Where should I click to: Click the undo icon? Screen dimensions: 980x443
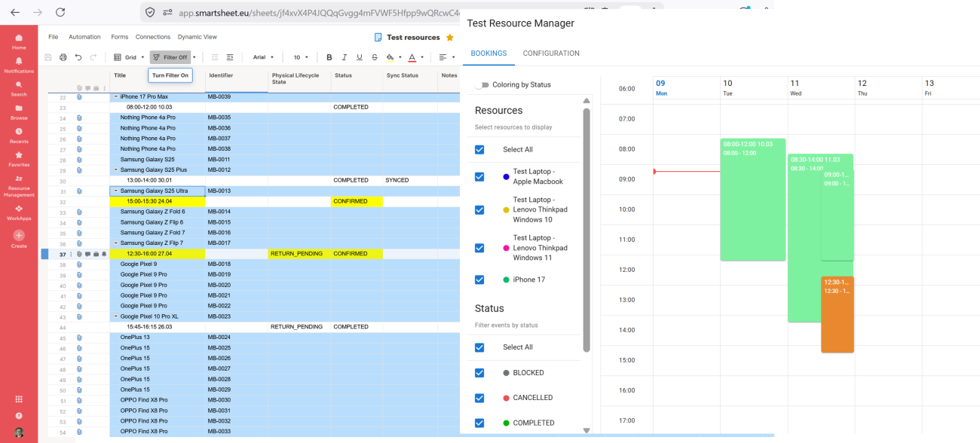click(78, 57)
